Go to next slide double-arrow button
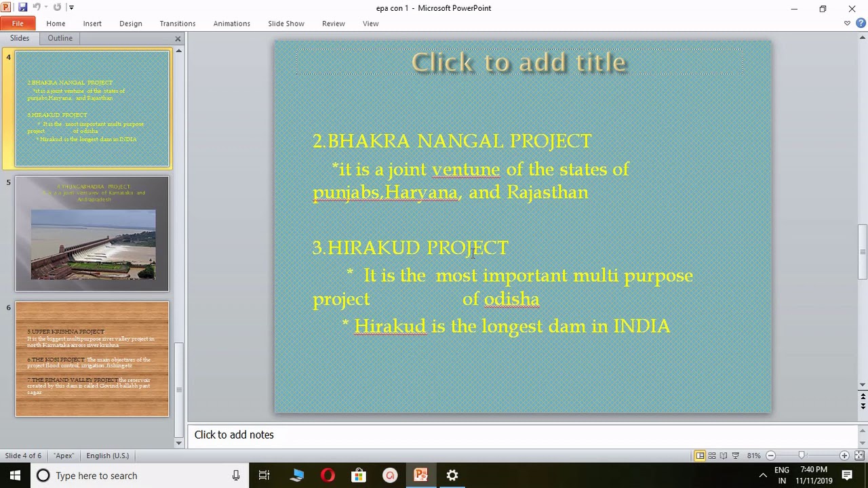Image resolution: width=868 pixels, height=488 pixels. click(863, 406)
